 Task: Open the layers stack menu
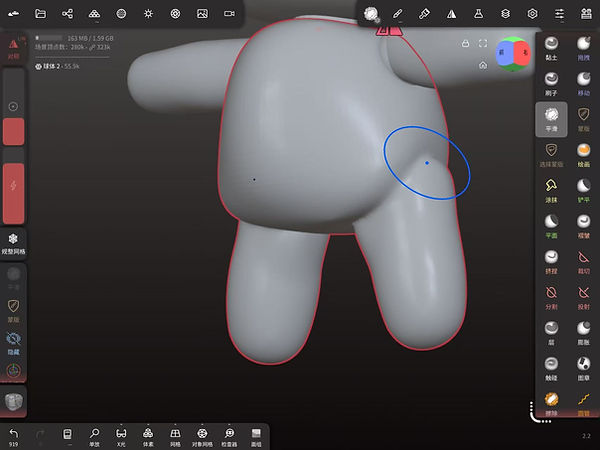[505, 14]
